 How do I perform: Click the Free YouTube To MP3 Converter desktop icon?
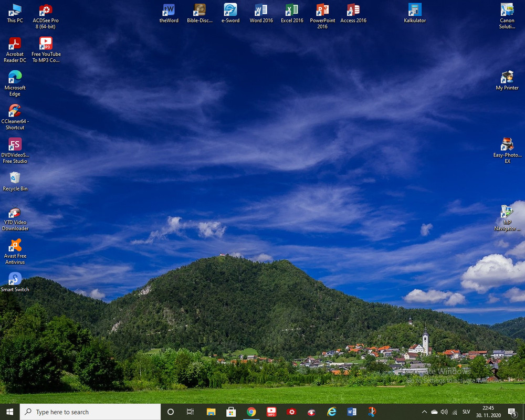pos(46,50)
